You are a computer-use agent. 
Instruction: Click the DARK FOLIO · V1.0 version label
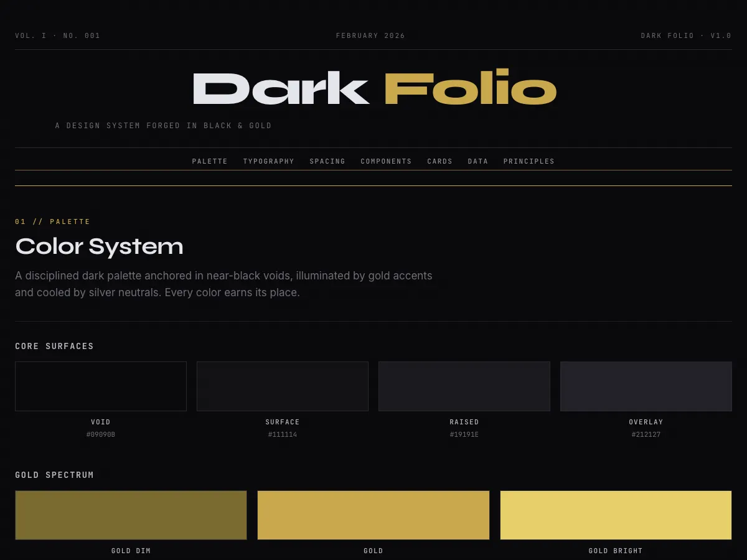tap(686, 35)
